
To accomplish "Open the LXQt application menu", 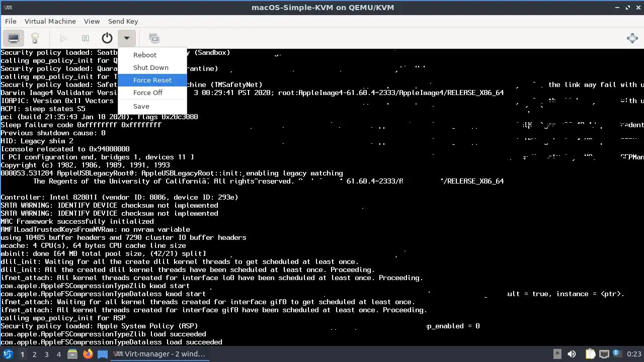I will pos(8,354).
